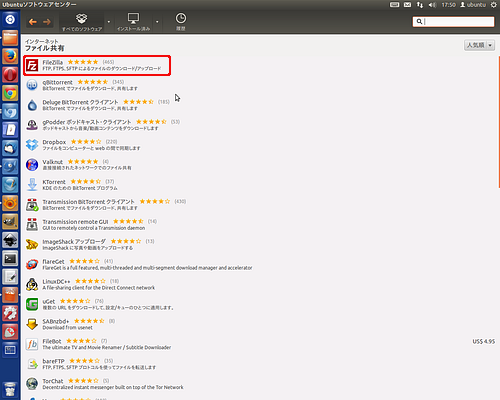
Task: Click the インターネット breadcrumb label
Action: coord(42,41)
